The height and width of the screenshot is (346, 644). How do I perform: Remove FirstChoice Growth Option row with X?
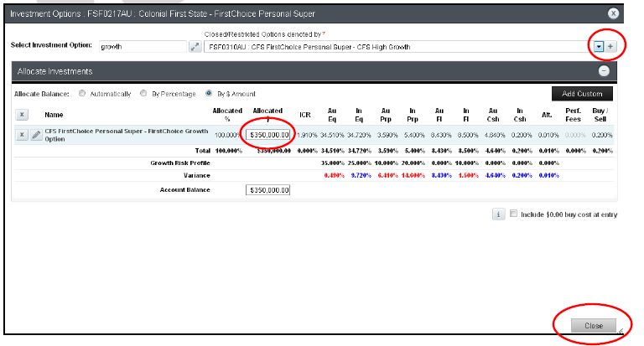(22, 134)
